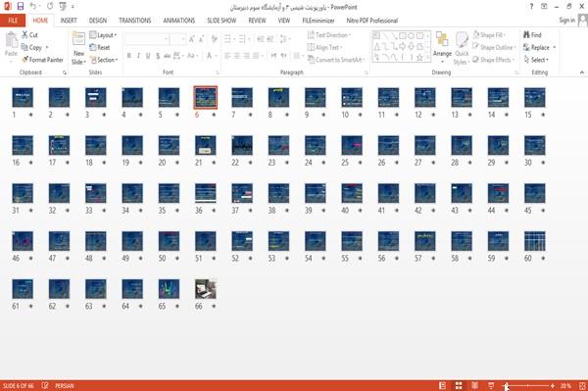The height and width of the screenshot is (391, 588).
Task: Click zoom in plus button
Action: coord(553,386)
